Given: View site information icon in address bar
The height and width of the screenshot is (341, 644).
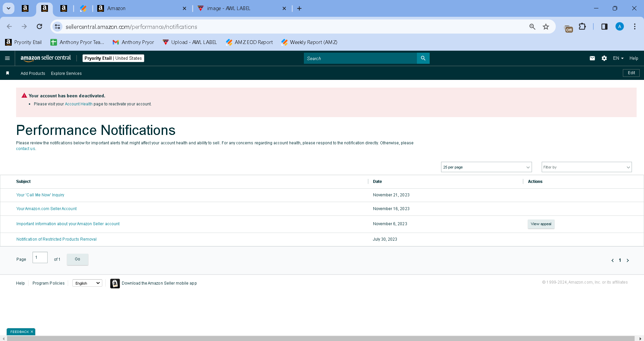Looking at the screenshot, I should 58,27.
